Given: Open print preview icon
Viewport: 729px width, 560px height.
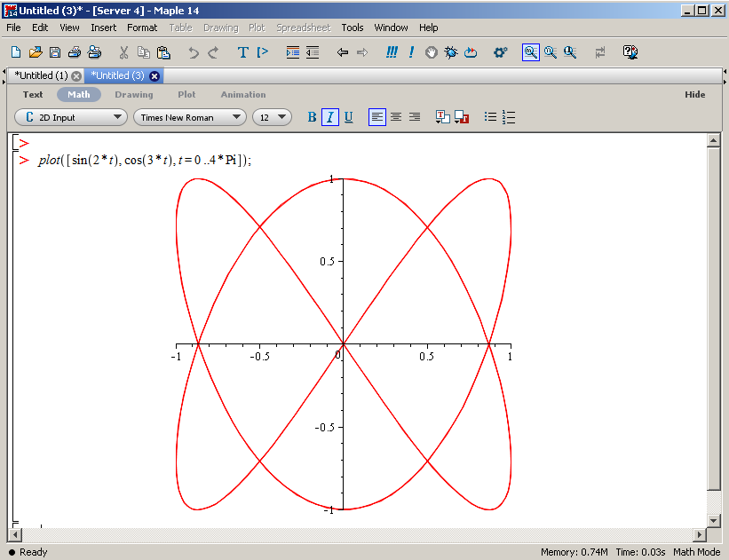Looking at the screenshot, I should (x=94, y=52).
